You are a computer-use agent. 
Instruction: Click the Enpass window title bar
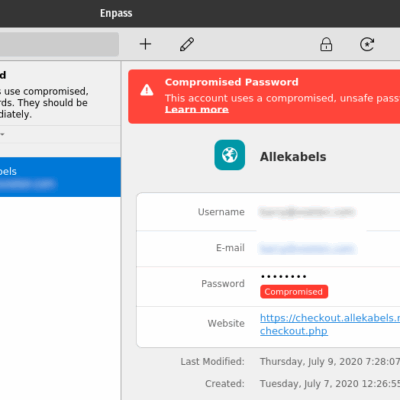point(200,13)
